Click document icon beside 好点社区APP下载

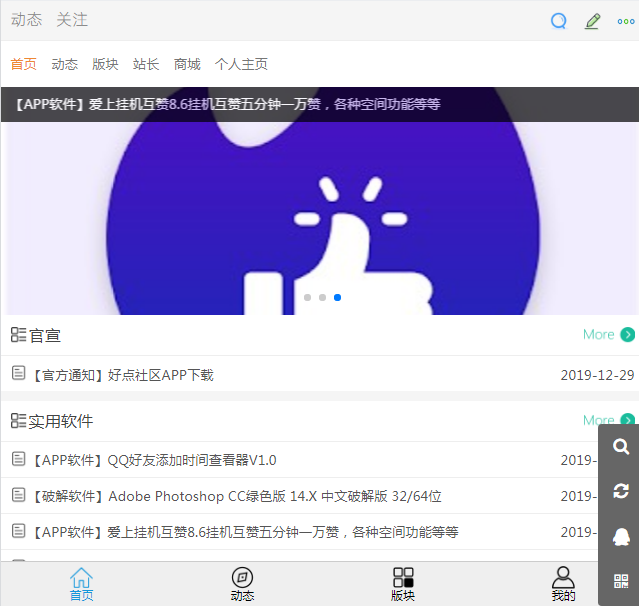click(x=18, y=373)
